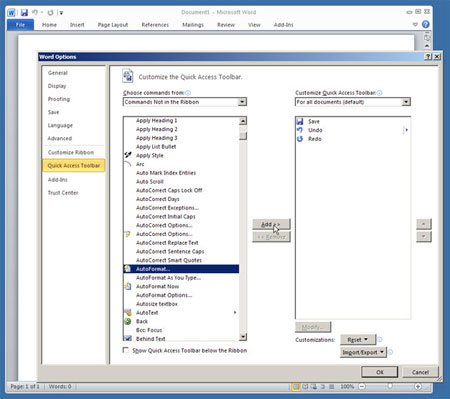Click the info icon next to the Reset button
Screen dimensions: 450x399
tap(380, 339)
